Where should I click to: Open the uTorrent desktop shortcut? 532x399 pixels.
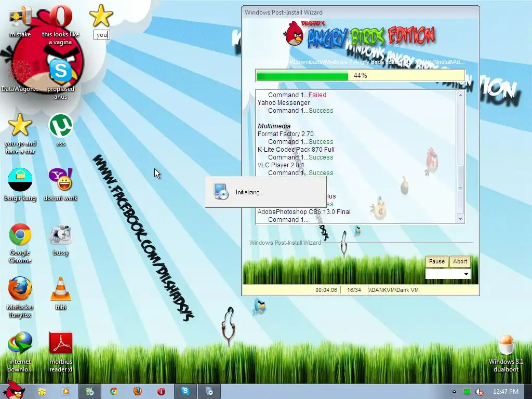click(x=60, y=130)
